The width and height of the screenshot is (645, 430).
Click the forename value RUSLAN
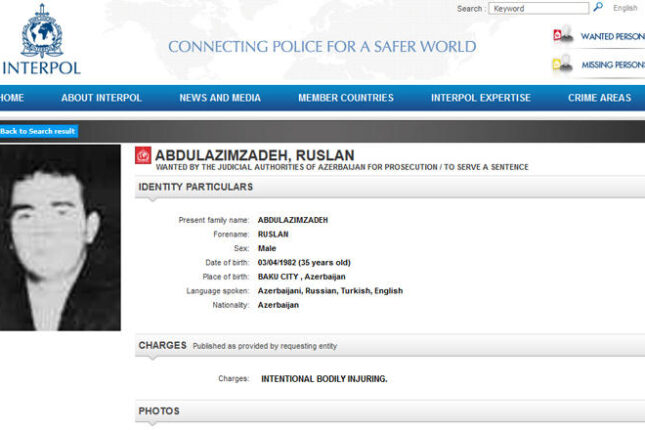click(273, 234)
